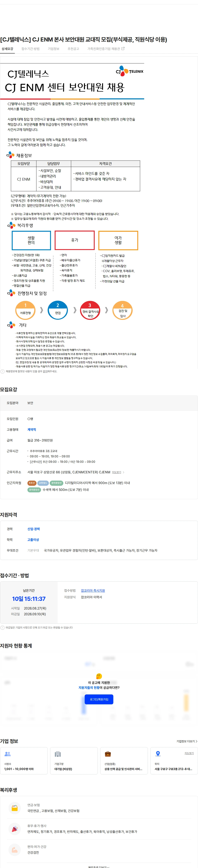This screenshot has height=868, width=198.
Task: Click the 휴무·휴가·행사 party popper icon
Action: click(x=15, y=829)
